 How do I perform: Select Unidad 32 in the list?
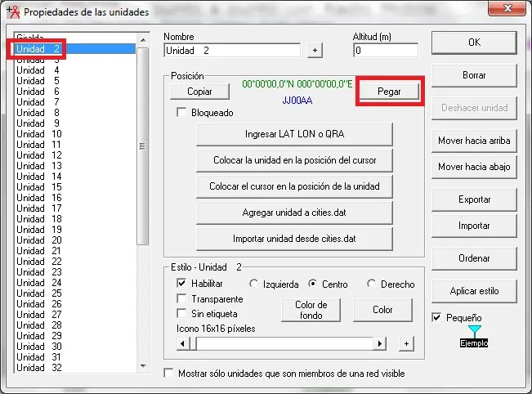[x=75, y=368]
